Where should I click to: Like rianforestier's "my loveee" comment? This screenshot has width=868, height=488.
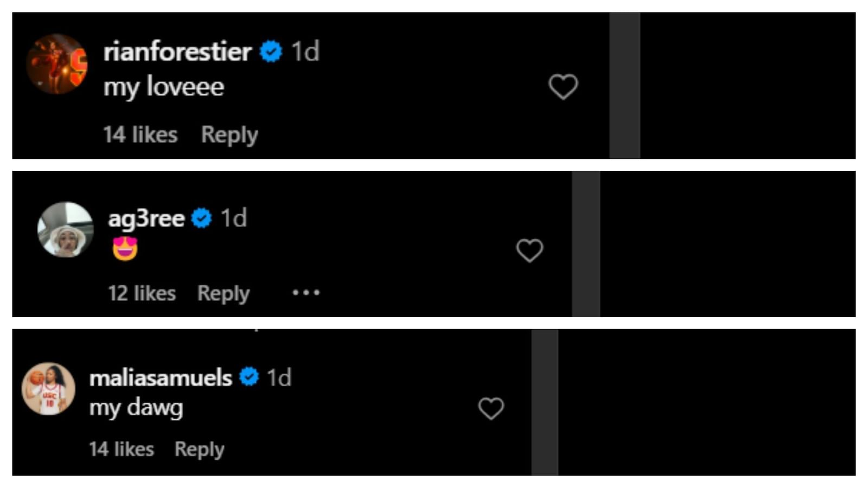point(563,87)
